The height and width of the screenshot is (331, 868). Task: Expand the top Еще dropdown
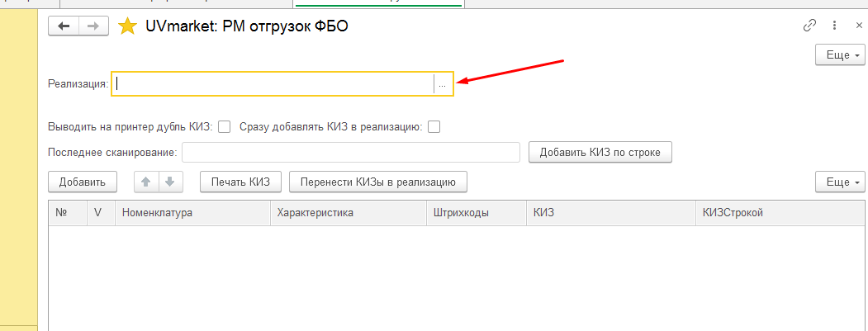(x=840, y=55)
